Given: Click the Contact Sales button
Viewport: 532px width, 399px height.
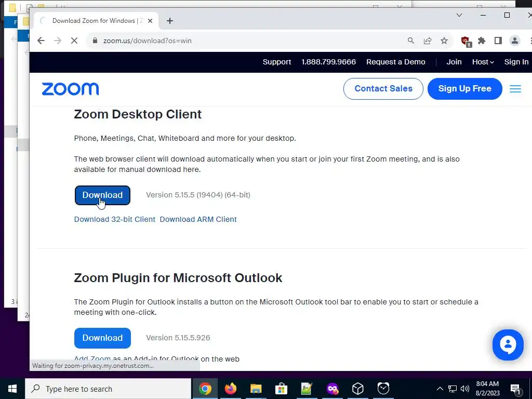Looking at the screenshot, I should (383, 89).
